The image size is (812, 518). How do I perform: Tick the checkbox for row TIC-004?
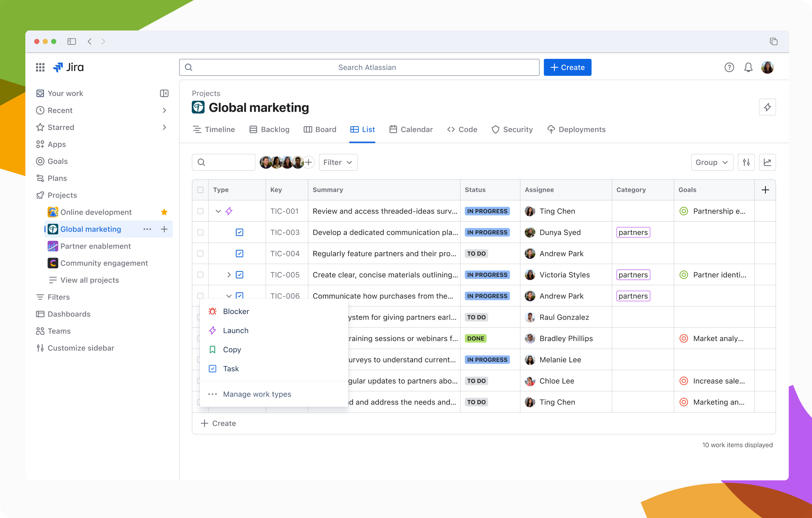coord(200,253)
